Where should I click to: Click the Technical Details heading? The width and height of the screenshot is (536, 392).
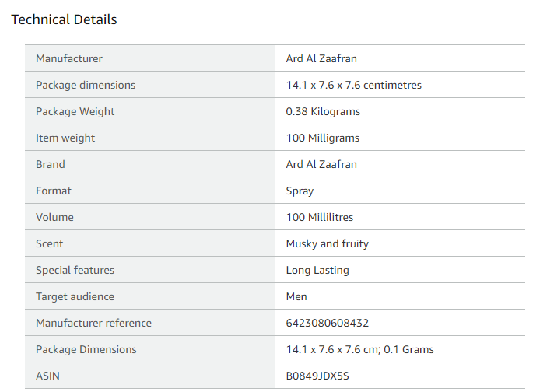tap(64, 19)
